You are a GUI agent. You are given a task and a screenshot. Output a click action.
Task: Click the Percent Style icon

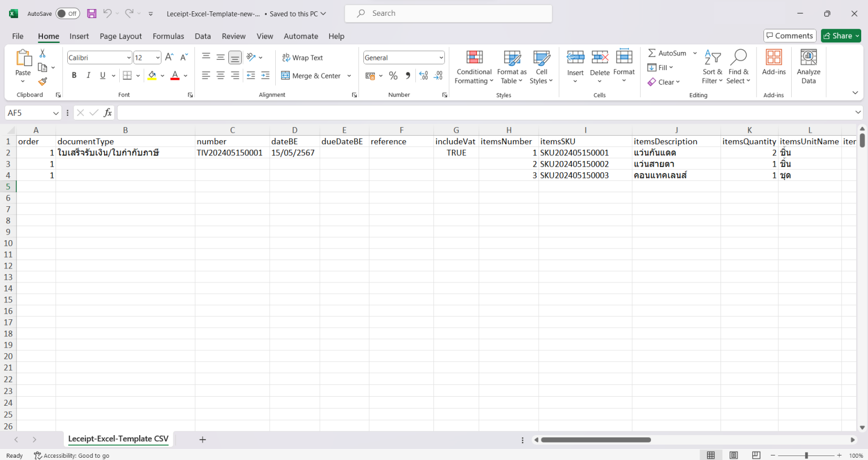coord(393,76)
